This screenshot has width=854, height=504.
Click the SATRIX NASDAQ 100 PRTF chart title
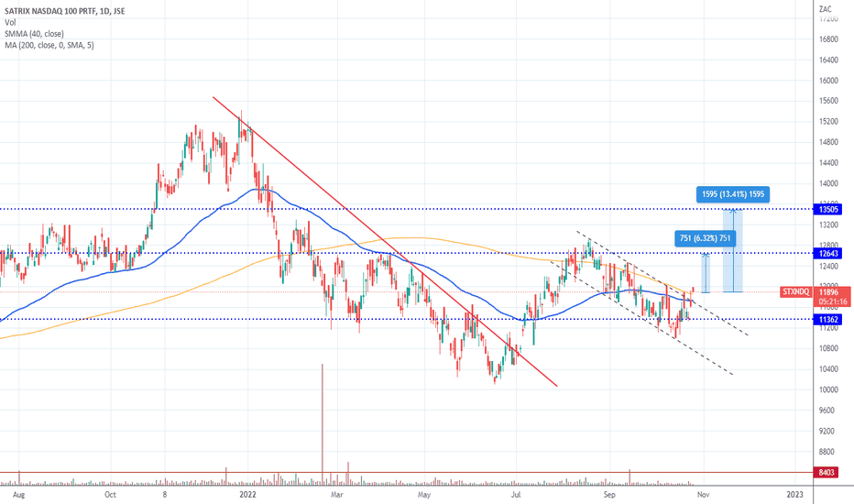pyautogui.click(x=65, y=11)
